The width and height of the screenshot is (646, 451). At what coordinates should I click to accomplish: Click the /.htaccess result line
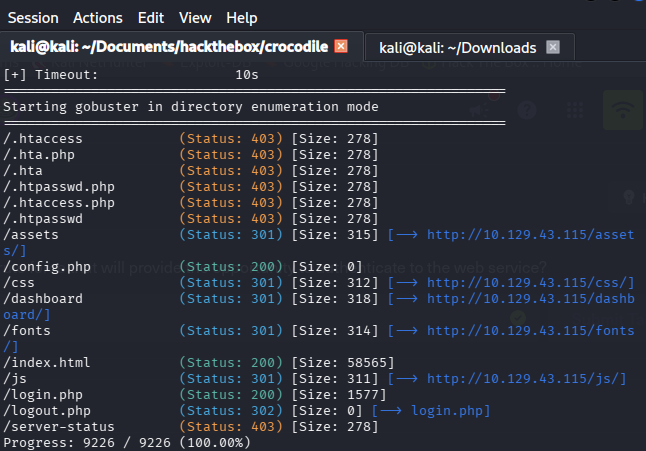(190, 139)
